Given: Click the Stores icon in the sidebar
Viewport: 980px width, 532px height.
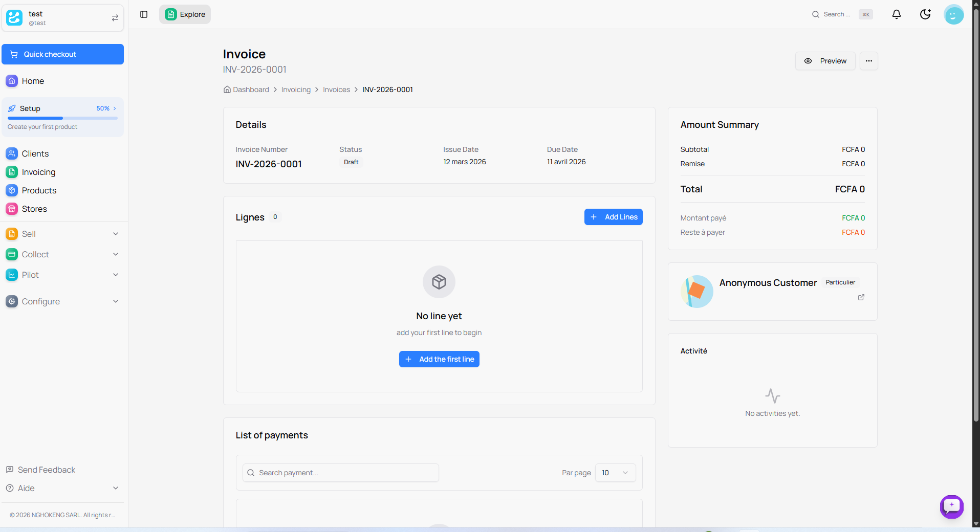Looking at the screenshot, I should tap(12, 209).
